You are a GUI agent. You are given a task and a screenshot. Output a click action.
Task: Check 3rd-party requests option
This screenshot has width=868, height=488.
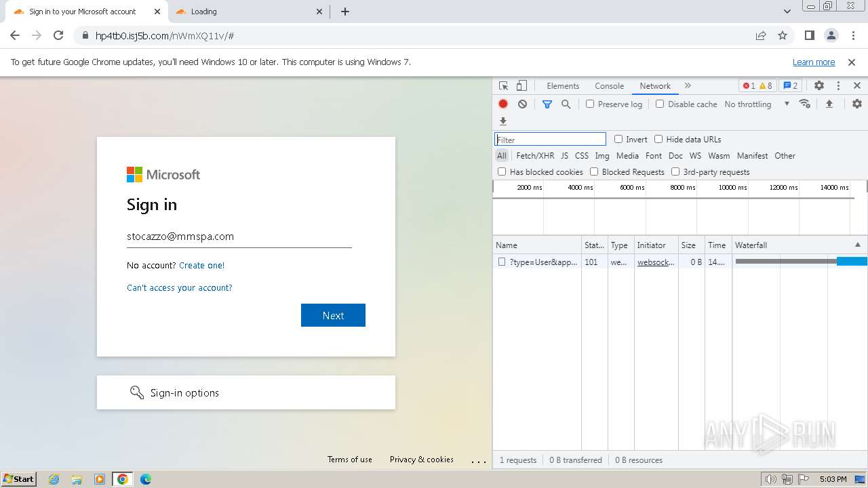pyautogui.click(x=675, y=172)
